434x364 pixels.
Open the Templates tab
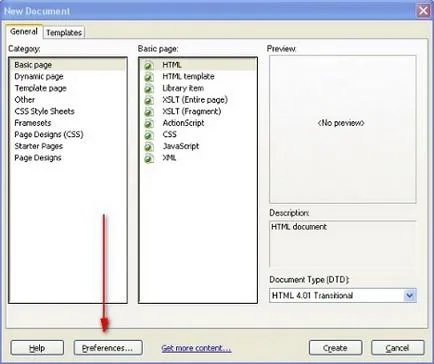64,32
